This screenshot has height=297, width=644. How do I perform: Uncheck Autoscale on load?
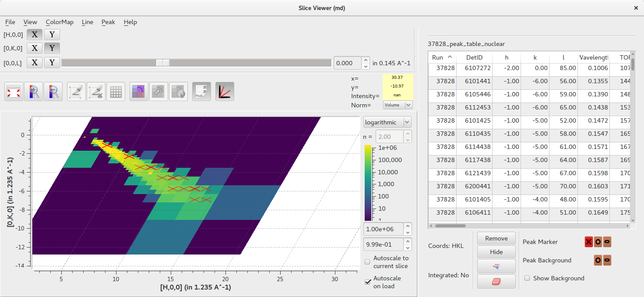pyautogui.click(x=367, y=282)
